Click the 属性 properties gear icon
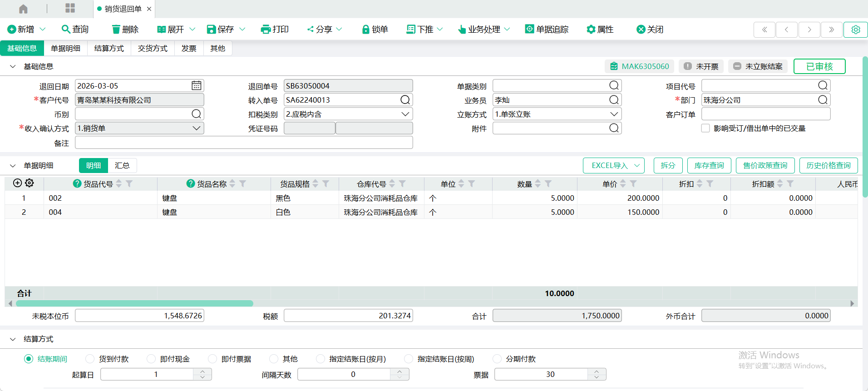Viewport: 868px width, 391px height. (591, 30)
